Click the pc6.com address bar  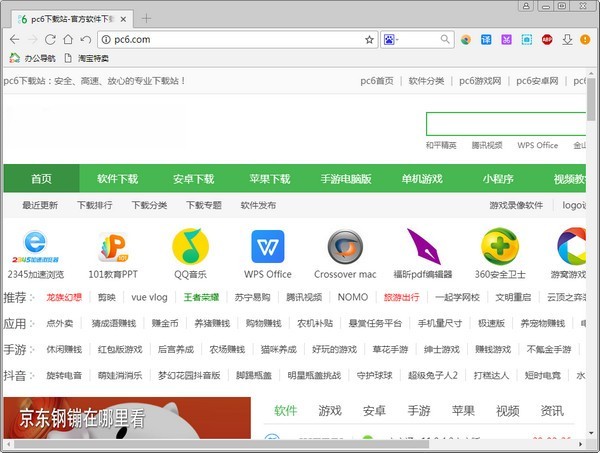[x=237, y=39]
